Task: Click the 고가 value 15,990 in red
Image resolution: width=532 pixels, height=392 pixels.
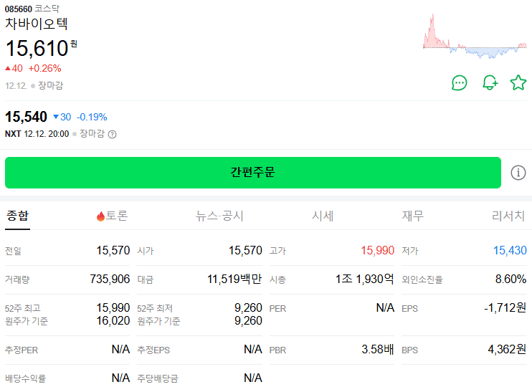Action: point(377,251)
